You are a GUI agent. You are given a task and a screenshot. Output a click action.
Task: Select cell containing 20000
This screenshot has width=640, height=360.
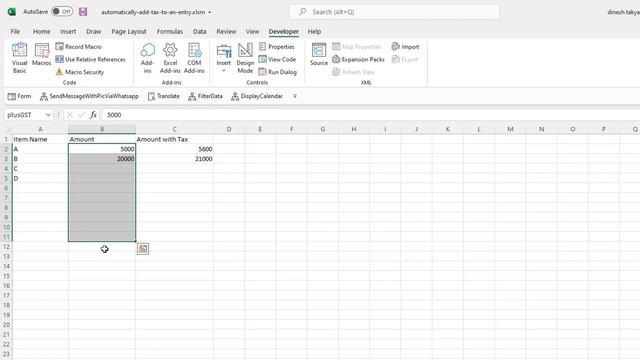click(x=102, y=159)
